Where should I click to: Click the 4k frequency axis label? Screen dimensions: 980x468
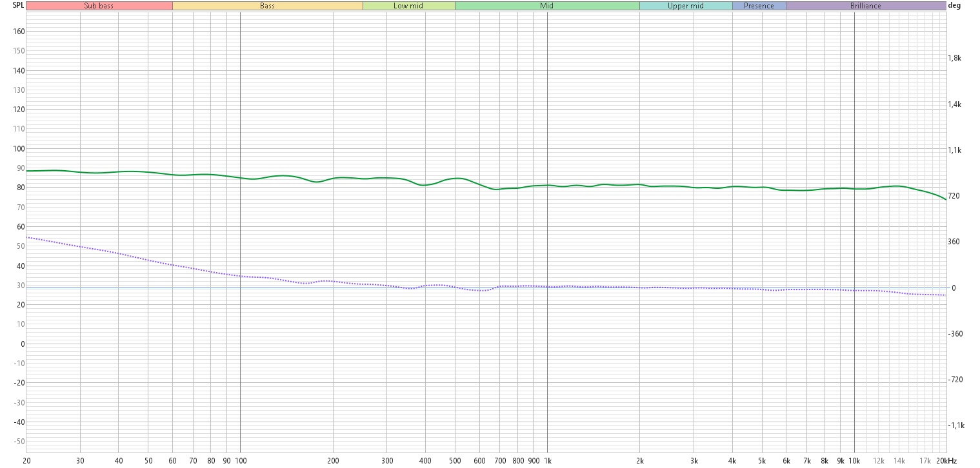[x=732, y=461]
